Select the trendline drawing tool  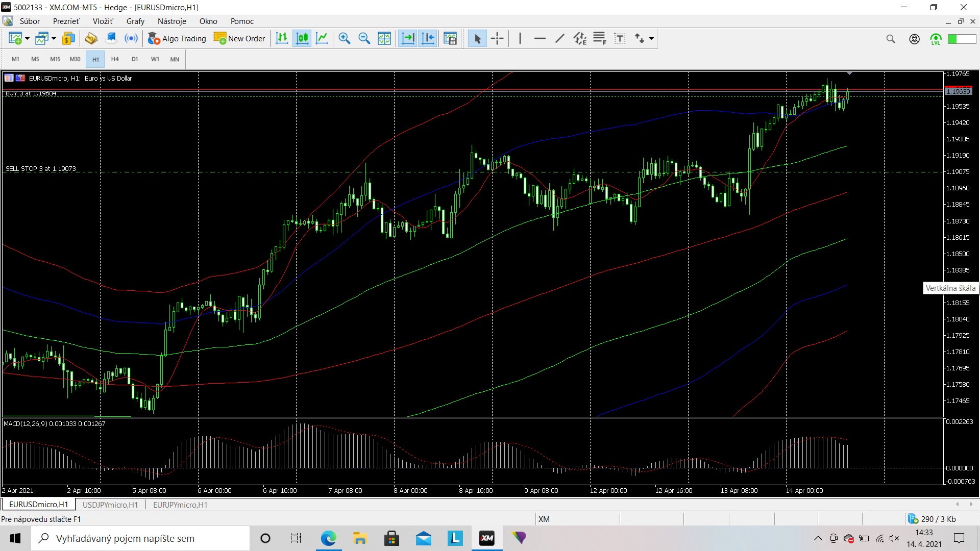pos(560,38)
